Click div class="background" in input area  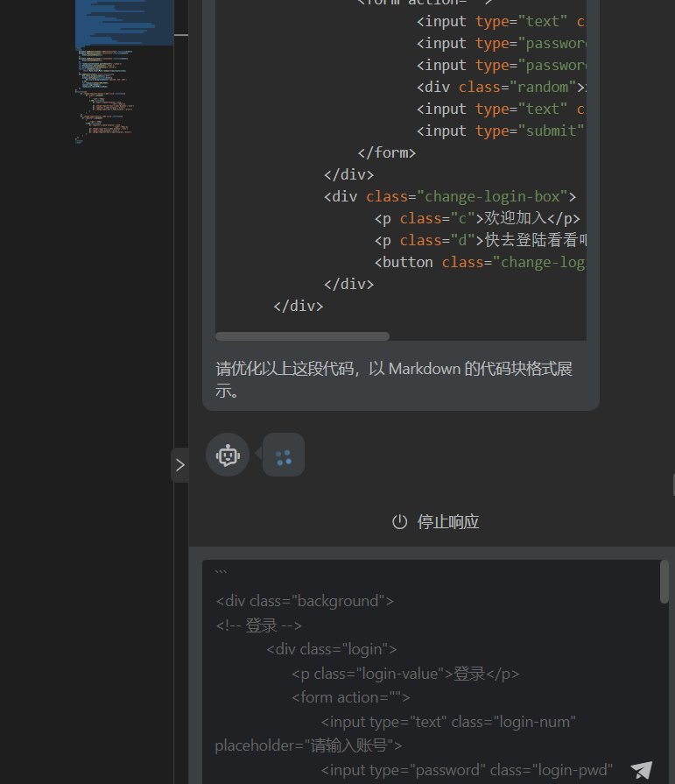click(305, 601)
